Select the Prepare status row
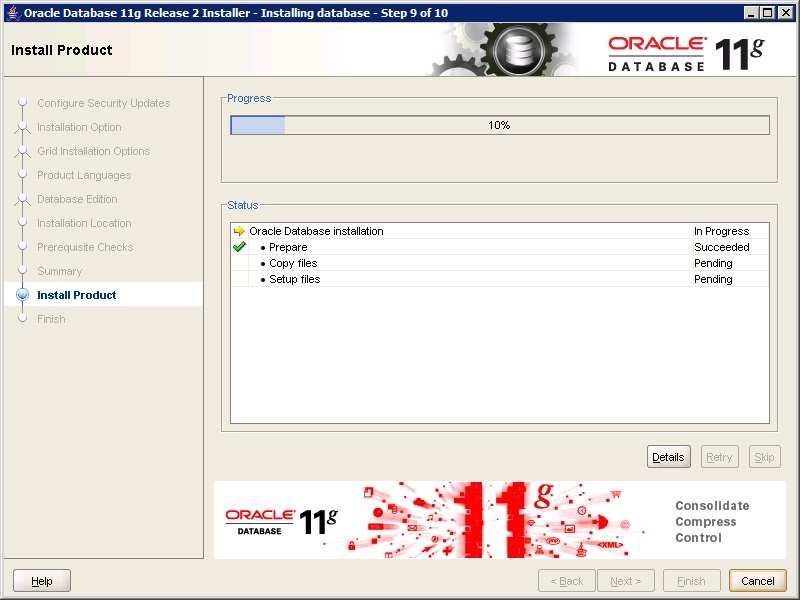 point(499,247)
